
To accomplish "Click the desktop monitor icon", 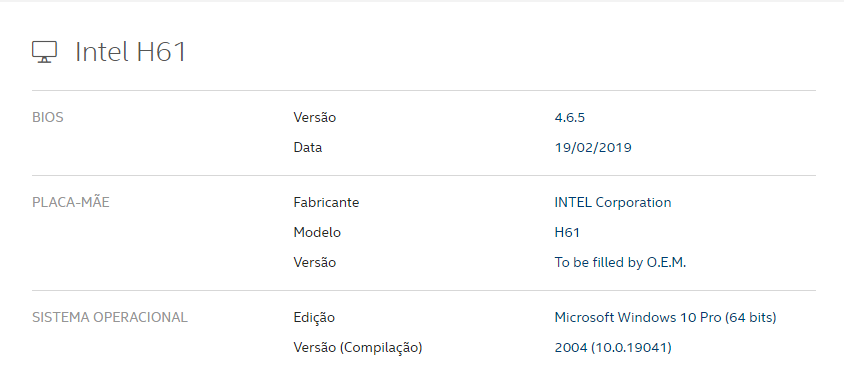I will click(44, 52).
